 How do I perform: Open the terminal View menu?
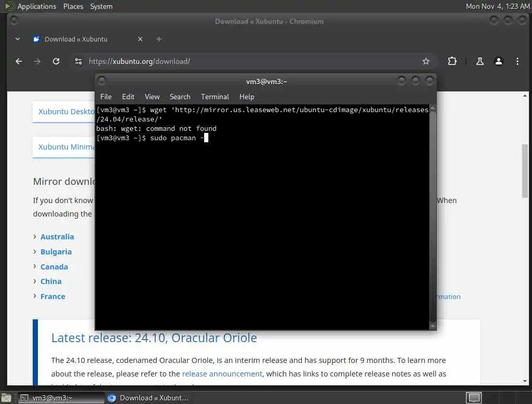point(152,97)
